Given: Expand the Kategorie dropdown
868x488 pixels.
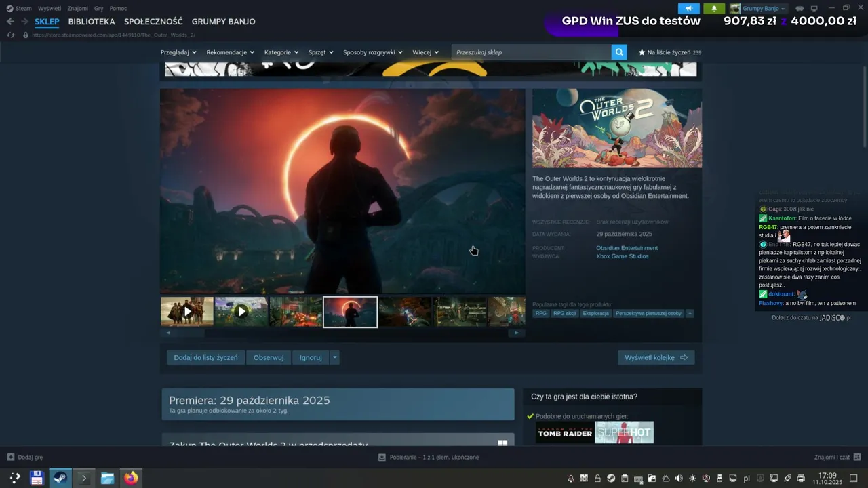Looking at the screenshot, I should (x=281, y=52).
